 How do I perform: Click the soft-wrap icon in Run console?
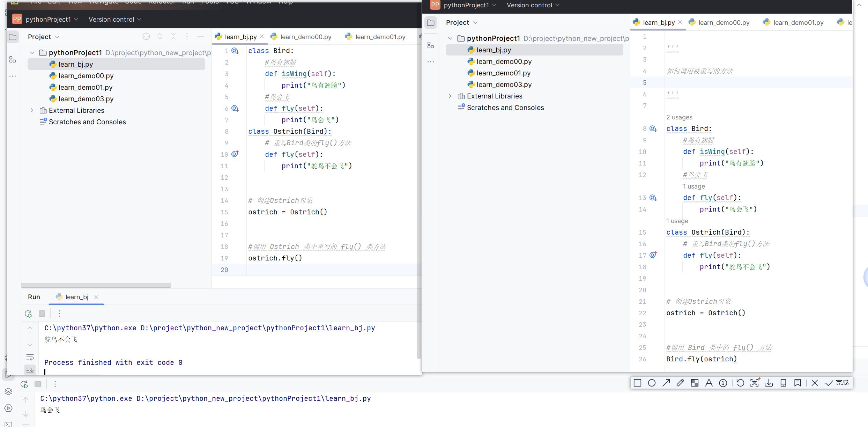[x=30, y=357]
